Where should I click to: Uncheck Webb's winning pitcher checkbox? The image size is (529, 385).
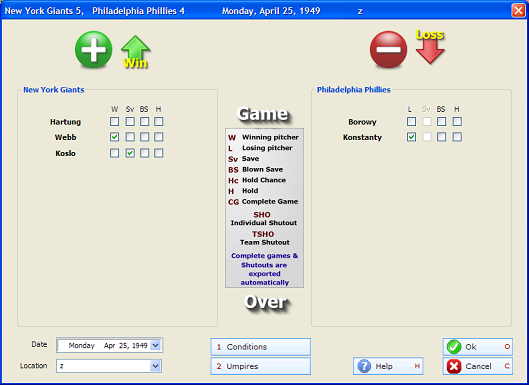114,137
